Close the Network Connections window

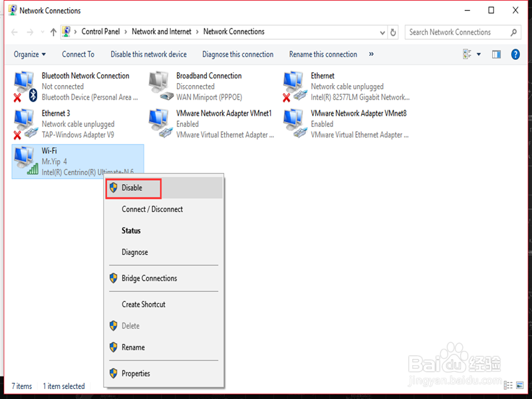515,10
